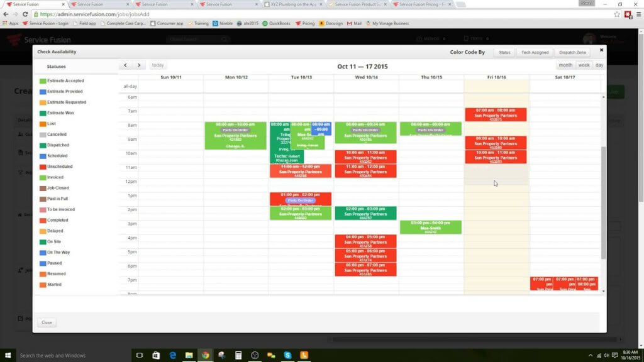The height and width of the screenshot is (362, 644).
Task: Select the On Site status label
Action: 54,242
